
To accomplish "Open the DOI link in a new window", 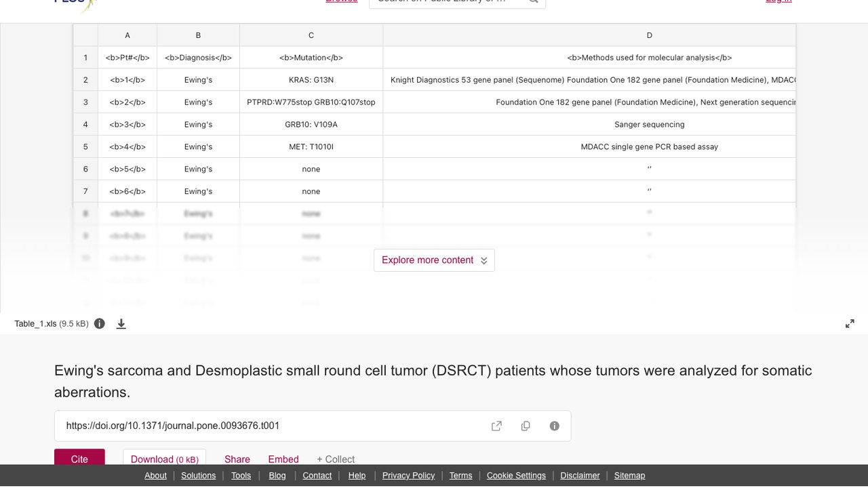I will 496,426.
